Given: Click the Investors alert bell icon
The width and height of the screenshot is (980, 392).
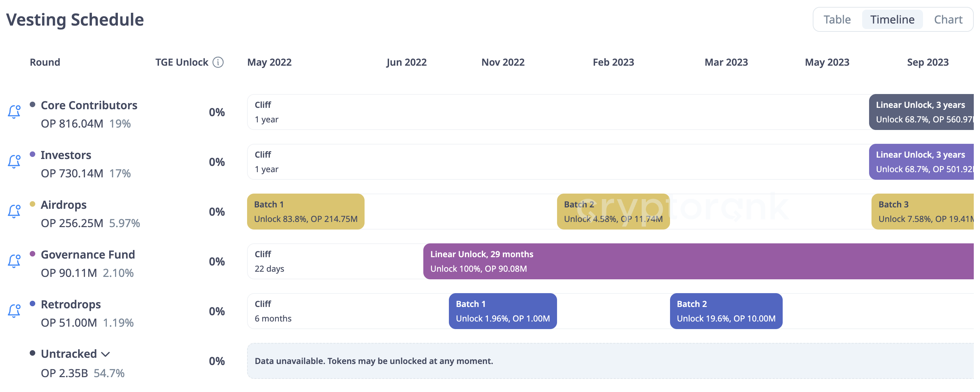Looking at the screenshot, I should (x=14, y=162).
